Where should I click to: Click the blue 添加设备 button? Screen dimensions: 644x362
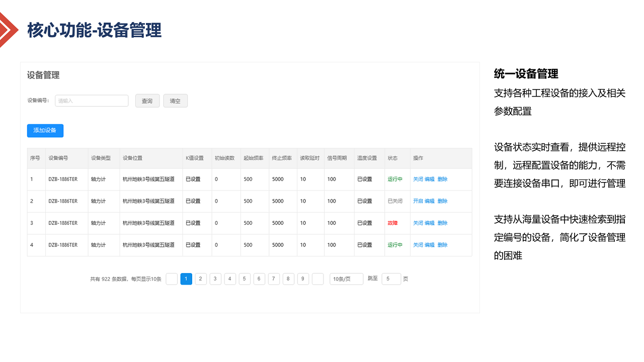click(45, 131)
